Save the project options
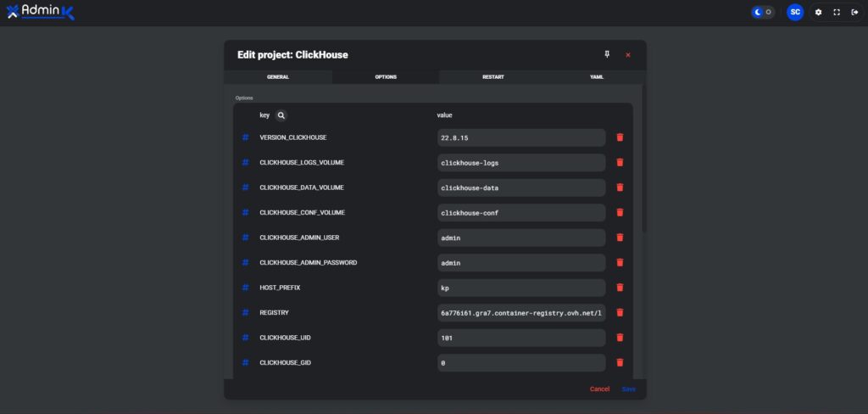The height and width of the screenshot is (414, 868). [x=628, y=389]
